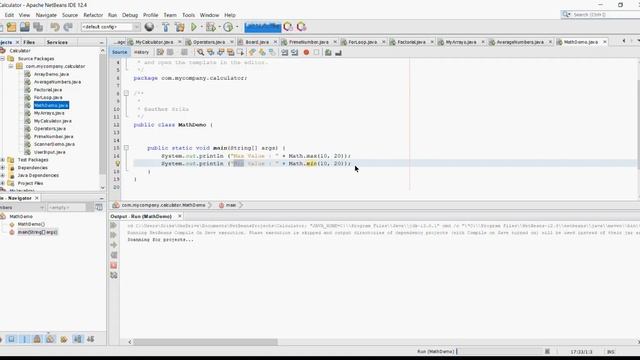Click the Open Project folder icon
This screenshot has width=640, height=360.
pyautogui.click(x=11, y=27)
